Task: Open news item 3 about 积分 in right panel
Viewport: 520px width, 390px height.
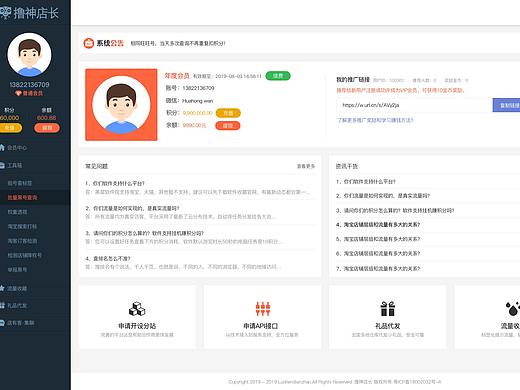Action: tap(395, 210)
